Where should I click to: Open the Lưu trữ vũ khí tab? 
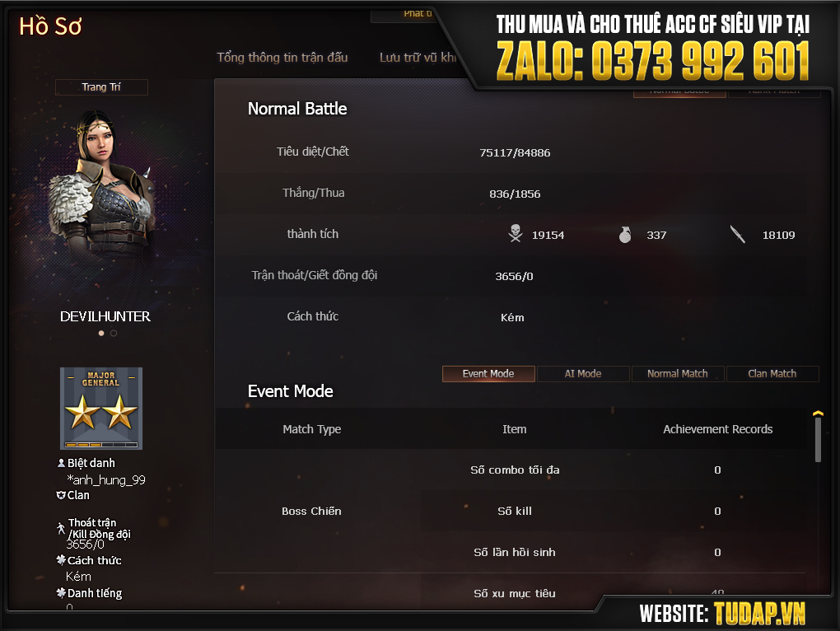(x=418, y=58)
